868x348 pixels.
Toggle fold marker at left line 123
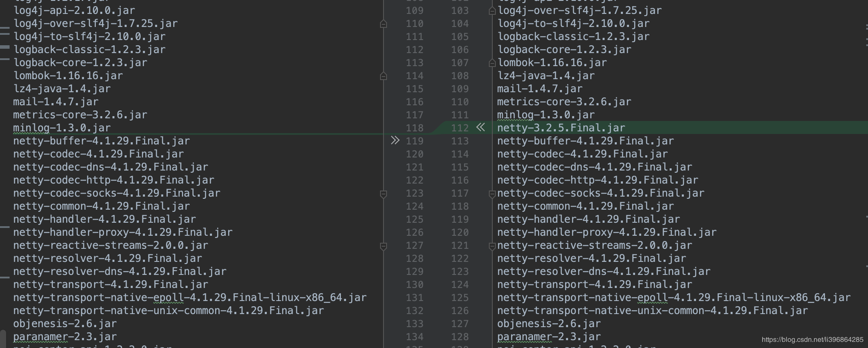tap(384, 194)
